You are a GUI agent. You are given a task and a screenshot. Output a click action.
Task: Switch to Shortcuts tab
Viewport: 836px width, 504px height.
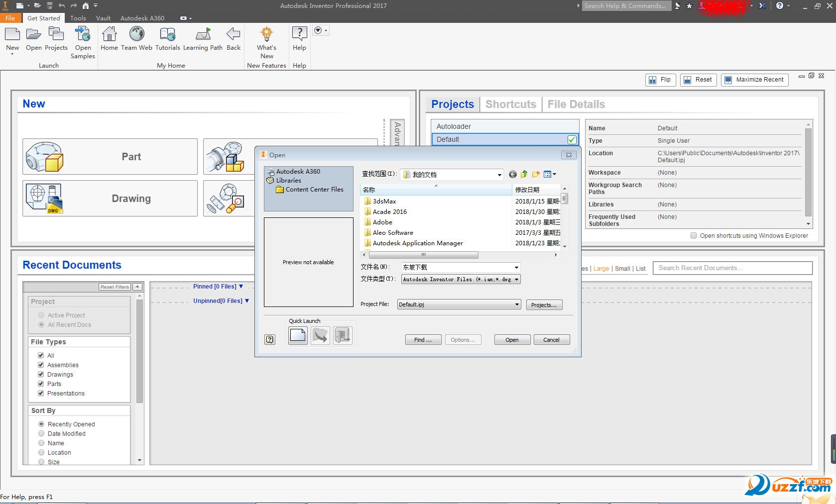511,104
